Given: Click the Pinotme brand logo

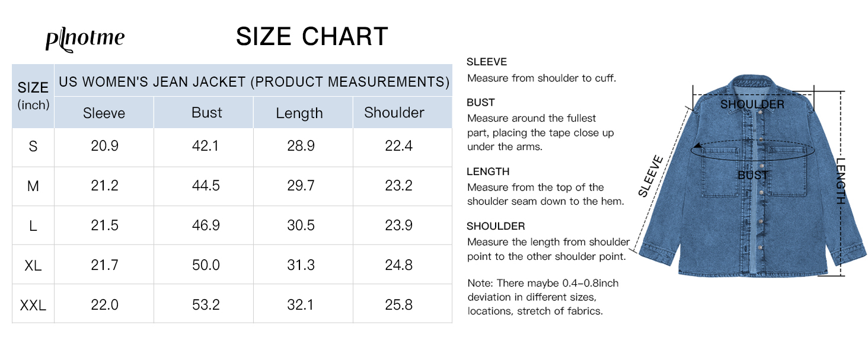Looking at the screenshot, I should (85, 39).
